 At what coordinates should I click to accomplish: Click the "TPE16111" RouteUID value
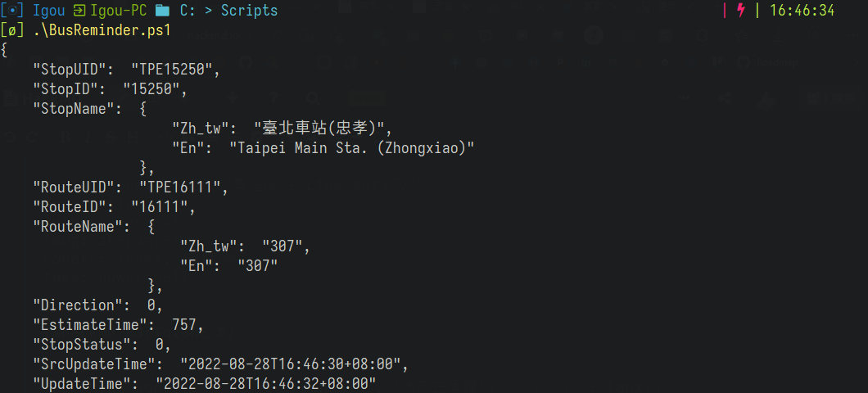pos(180,187)
